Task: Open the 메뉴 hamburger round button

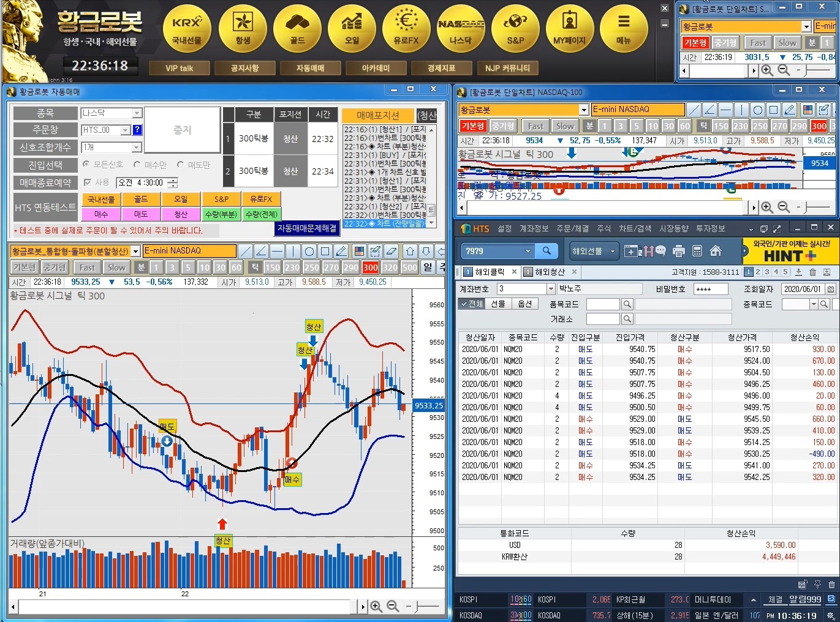Action: [x=624, y=29]
